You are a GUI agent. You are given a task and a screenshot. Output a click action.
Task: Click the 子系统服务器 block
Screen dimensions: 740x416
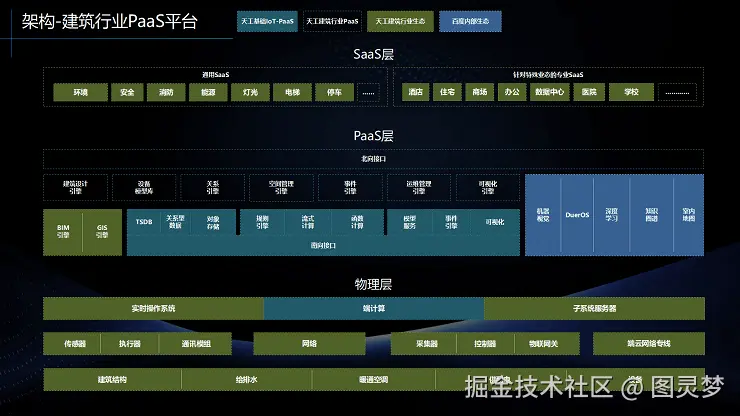pyautogui.click(x=595, y=308)
